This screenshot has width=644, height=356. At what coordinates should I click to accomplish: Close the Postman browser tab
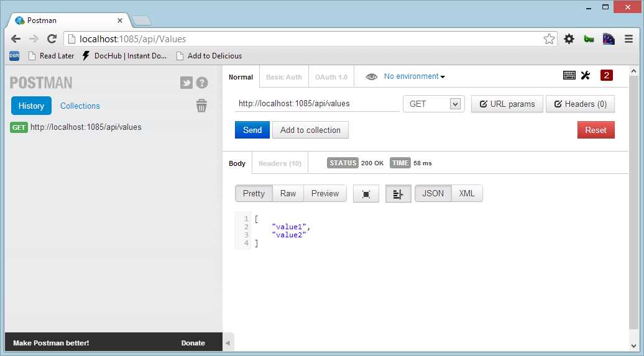coord(120,20)
